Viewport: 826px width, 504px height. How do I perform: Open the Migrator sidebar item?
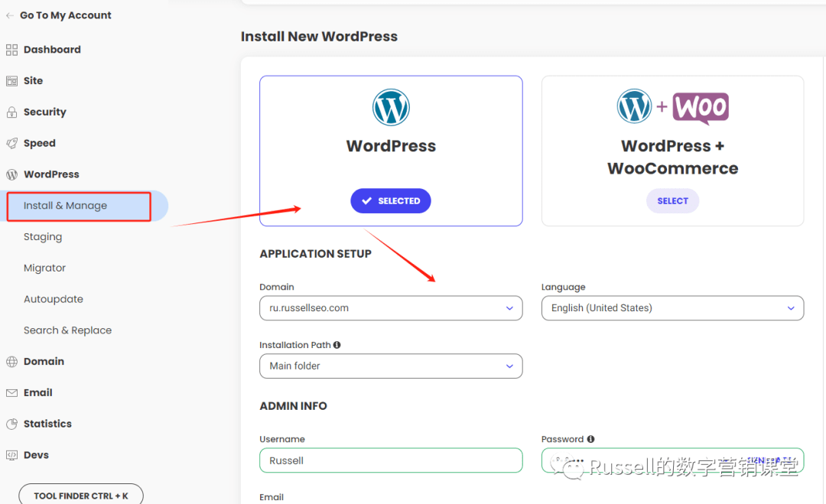tap(45, 268)
